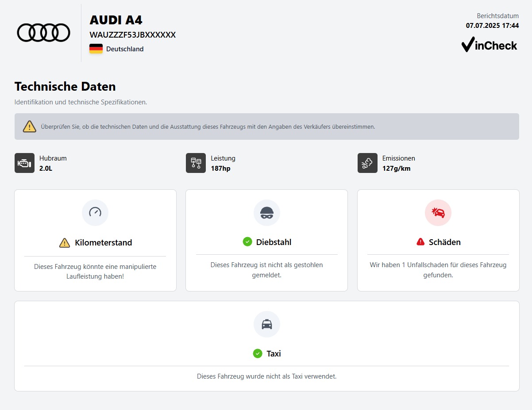The width and height of the screenshot is (532, 410).
Task: Click the green checkmark next to Taxi
Action: tap(258, 353)
